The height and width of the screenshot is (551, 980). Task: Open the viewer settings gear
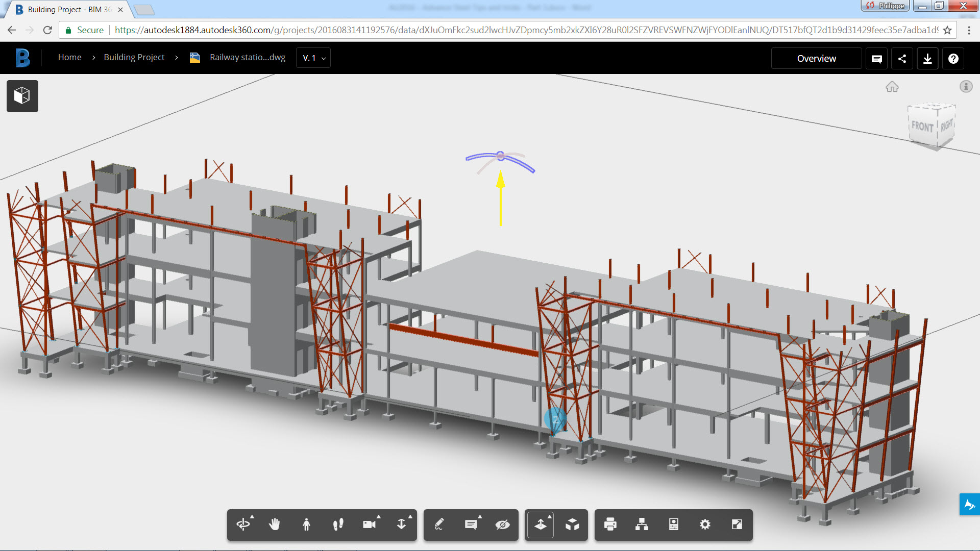point(705,524)
